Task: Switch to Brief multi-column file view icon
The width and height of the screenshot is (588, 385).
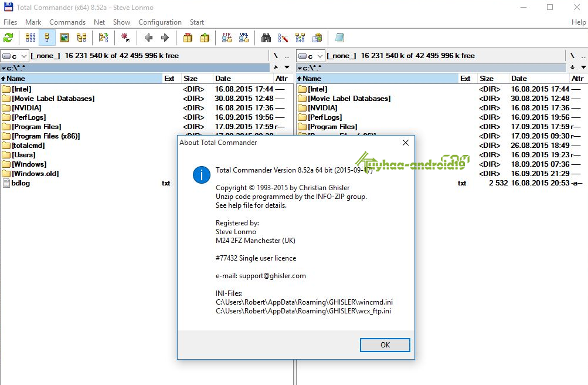Action: pos(30,38)
